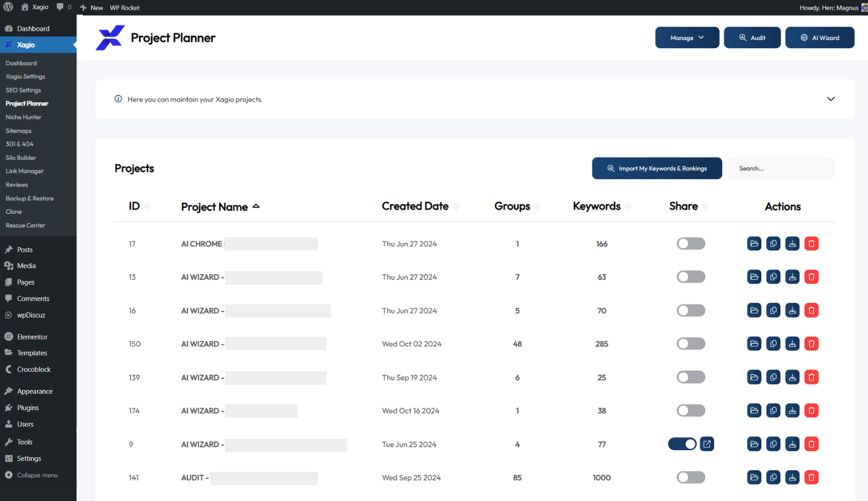Export project ID 17 download icon
This screenshot has height=501, width=868.
click(792, 244)
